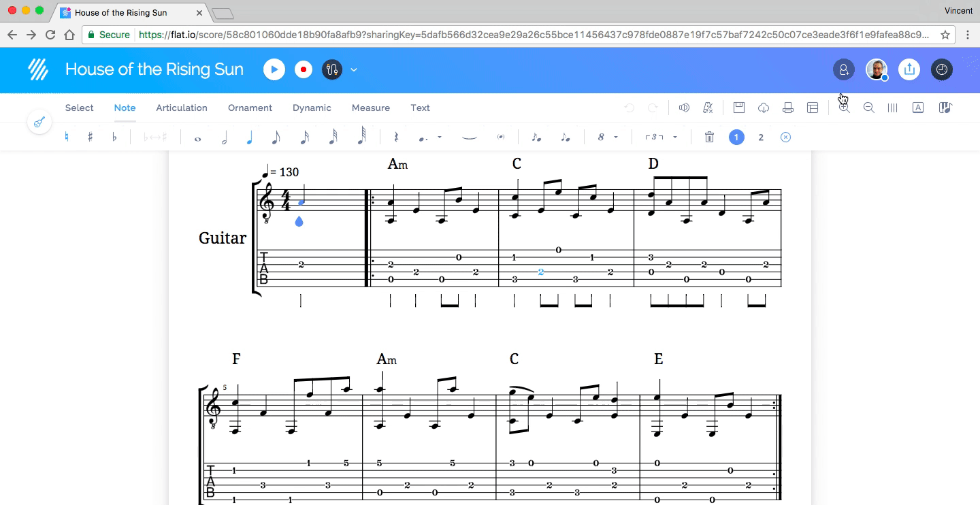
Task: Switch to the Note tab
Action: 125,108
